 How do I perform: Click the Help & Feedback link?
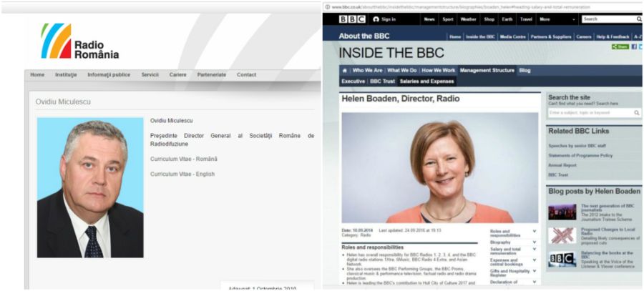tap(613, 36)
